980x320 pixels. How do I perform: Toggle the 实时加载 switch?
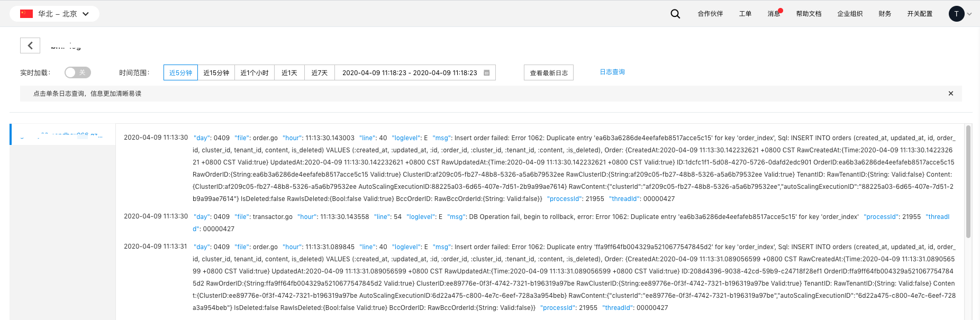78,72
